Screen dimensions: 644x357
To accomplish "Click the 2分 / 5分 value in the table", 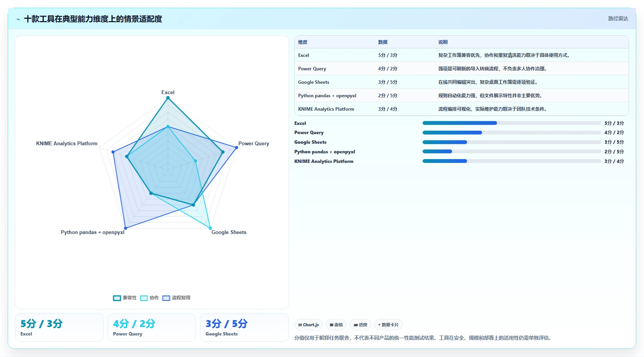I will click(x=388, y=96).
